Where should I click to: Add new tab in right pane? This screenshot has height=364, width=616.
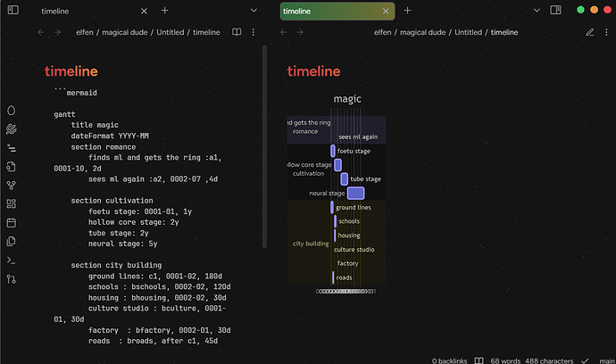(x=408, y=11)
